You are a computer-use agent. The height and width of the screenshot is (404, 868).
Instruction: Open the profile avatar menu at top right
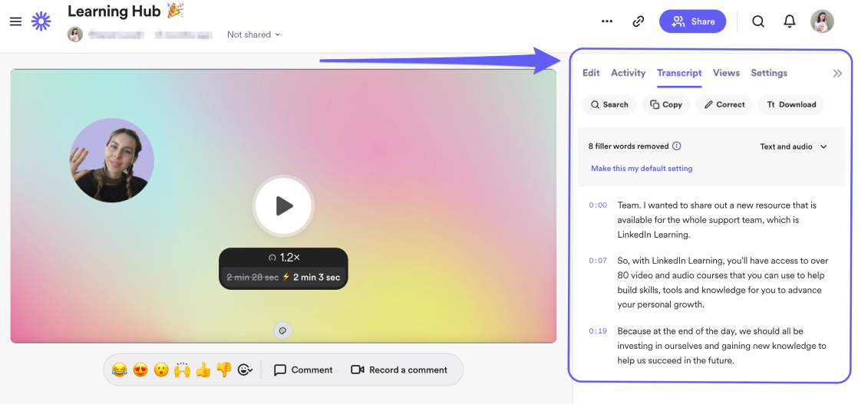(822, 21)
